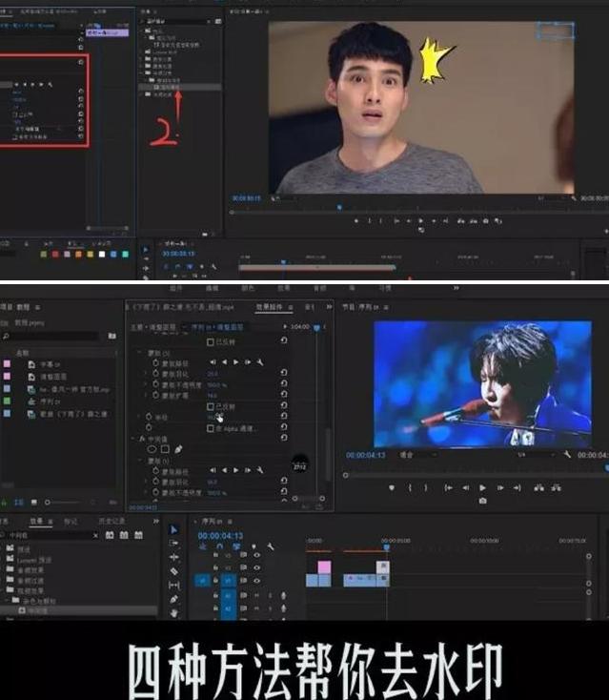This screenshot has width=609, height=700.
Task: Go to In point in lower monitor
Action: pos(448,488)
